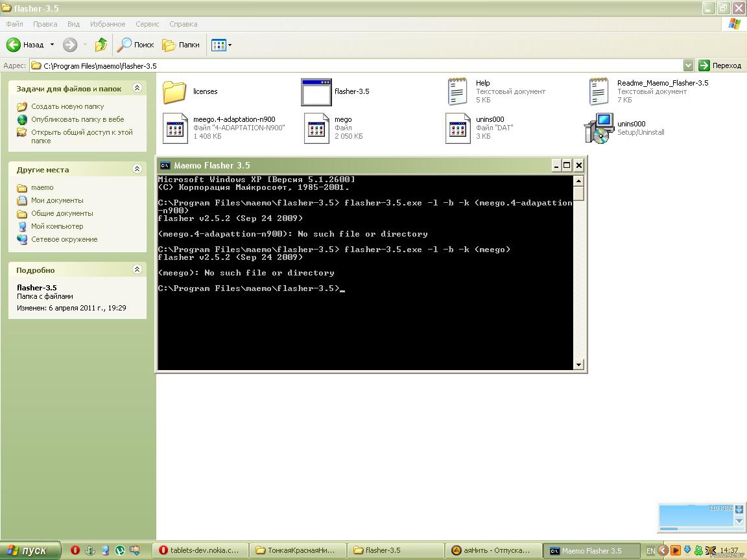Screen dimensions: 747x560
Task: Launch uTorrent from the quick launch bar
Action: pyautogui.click(x=119, y=550)
